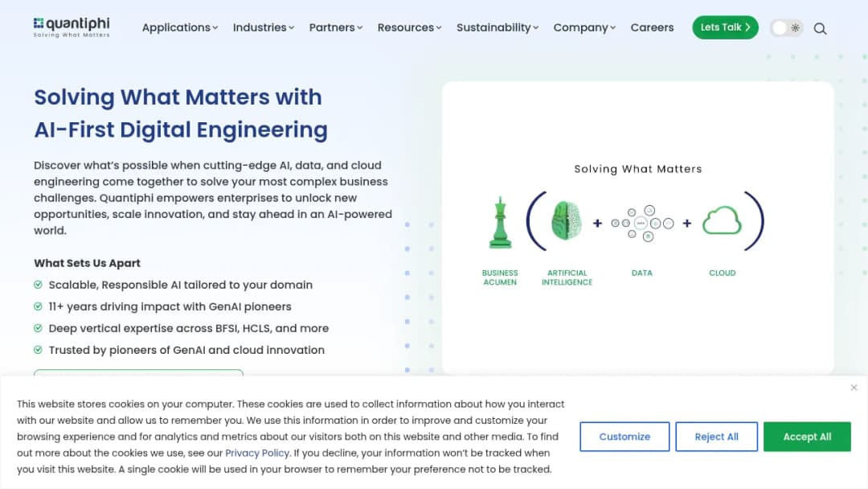868x489 pixels.
Task: Click the Accept All button
Action: click(x=807, y=437)
